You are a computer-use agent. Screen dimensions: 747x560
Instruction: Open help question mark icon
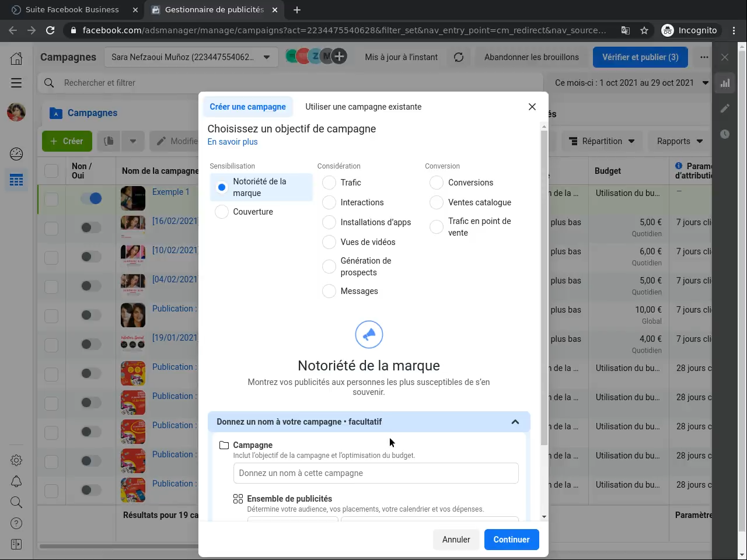(16, 523)
